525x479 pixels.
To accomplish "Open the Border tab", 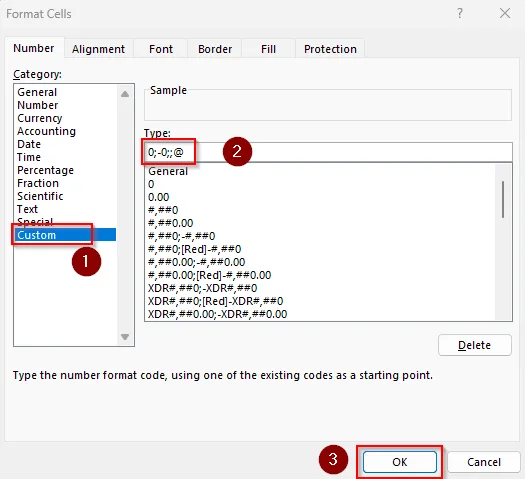I will 215,49.
